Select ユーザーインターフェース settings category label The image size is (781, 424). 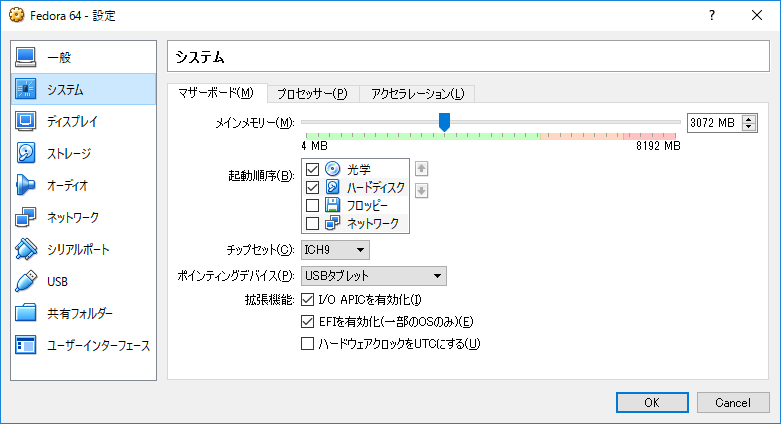[99, 345]
